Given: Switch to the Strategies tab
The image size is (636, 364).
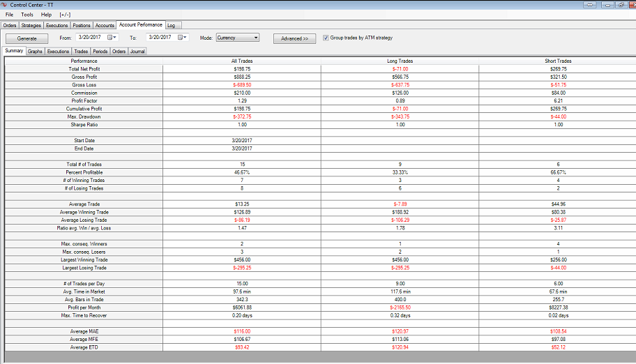Looking at the screenshot, I should [31, 25].
